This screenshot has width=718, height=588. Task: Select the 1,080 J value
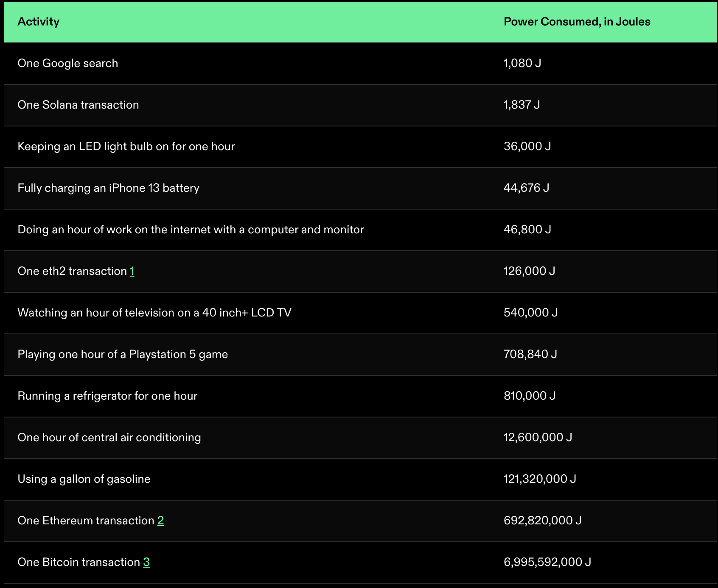(x=522, y=63)
